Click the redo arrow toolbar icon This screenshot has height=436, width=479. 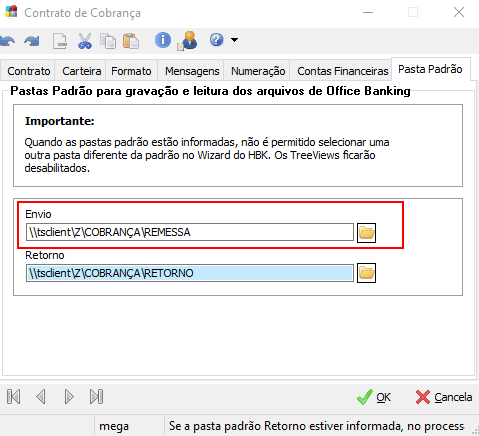[32, 41]
